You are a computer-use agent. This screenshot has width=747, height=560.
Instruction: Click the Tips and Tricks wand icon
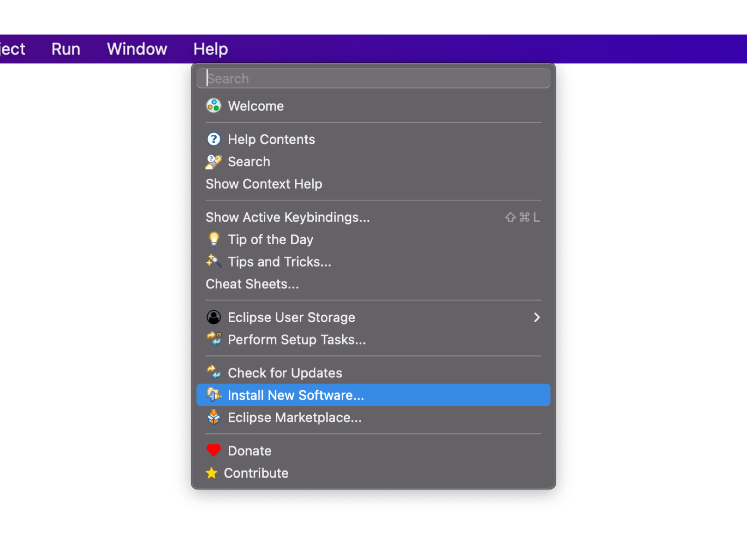click(x=214, y=261)
